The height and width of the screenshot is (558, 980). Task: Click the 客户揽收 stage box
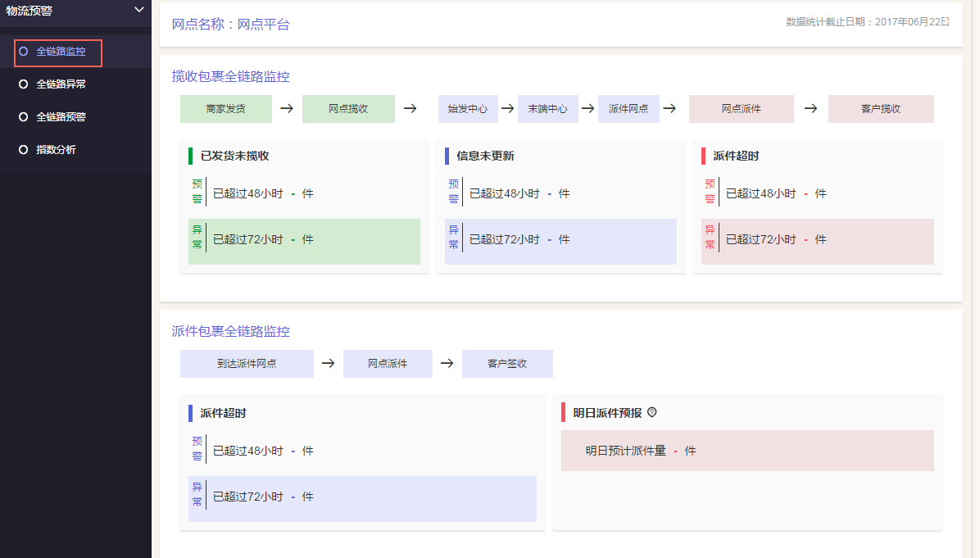881,109
